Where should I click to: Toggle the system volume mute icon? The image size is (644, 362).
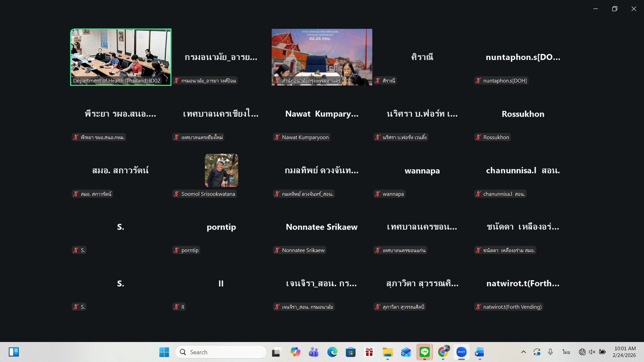(x=592, y=352)
